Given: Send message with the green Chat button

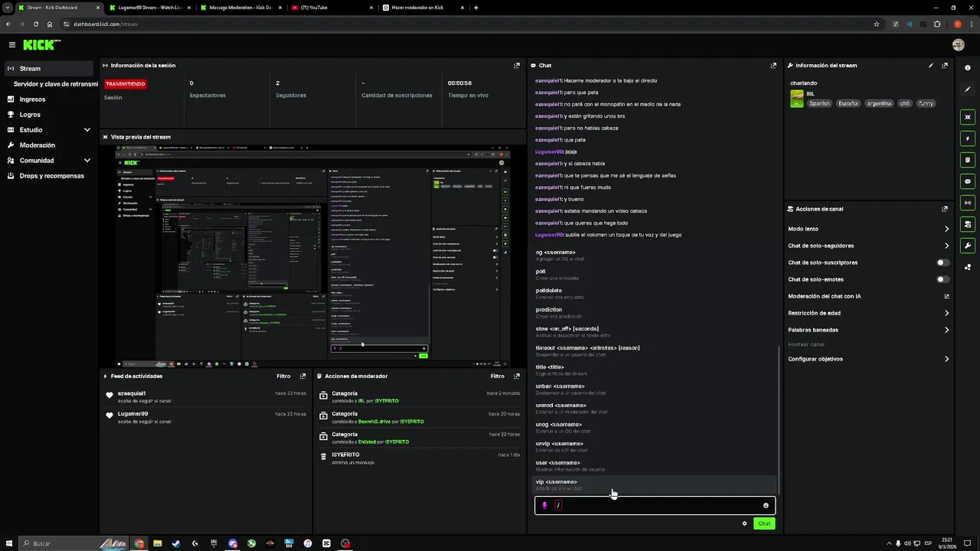Looking at the screenshot, I should pyautogui.click(x=764, y=523).
